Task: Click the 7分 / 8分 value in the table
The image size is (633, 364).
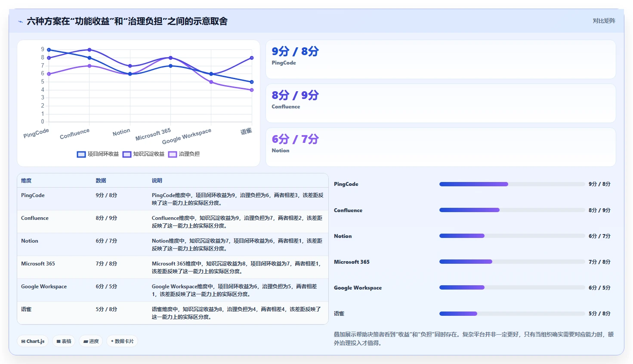Action: click(106, 264)
